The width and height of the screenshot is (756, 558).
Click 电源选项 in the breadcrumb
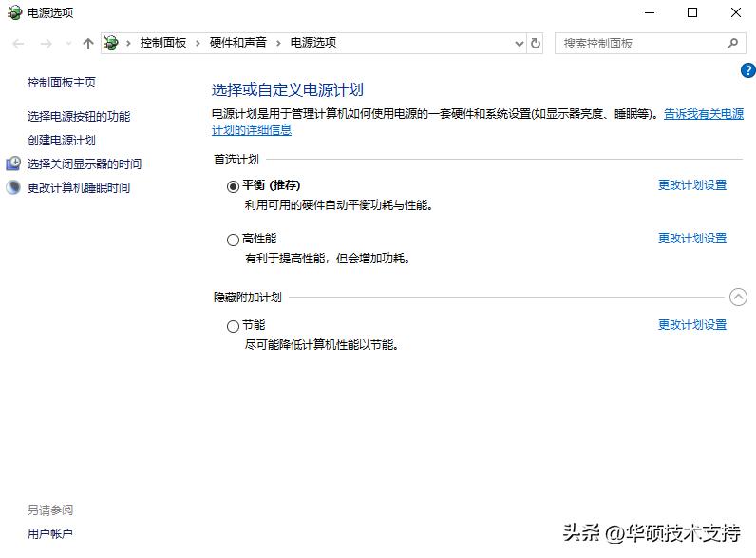[313, 43]
